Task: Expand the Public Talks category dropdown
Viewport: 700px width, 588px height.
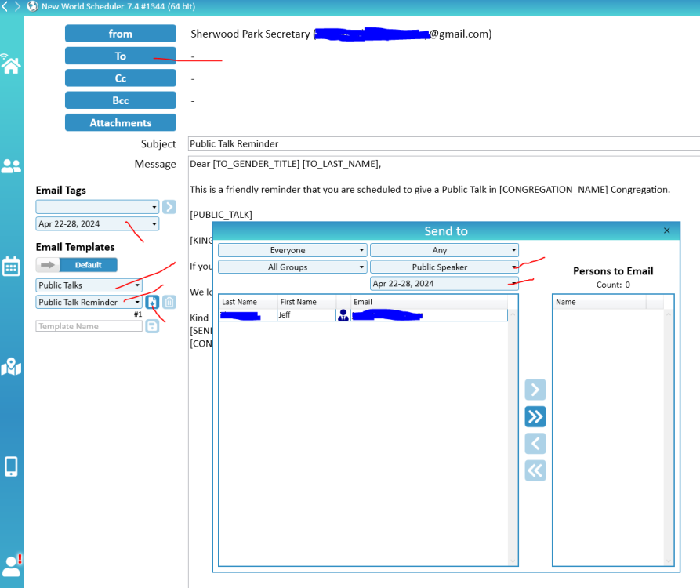Action: tap(89, 285)
